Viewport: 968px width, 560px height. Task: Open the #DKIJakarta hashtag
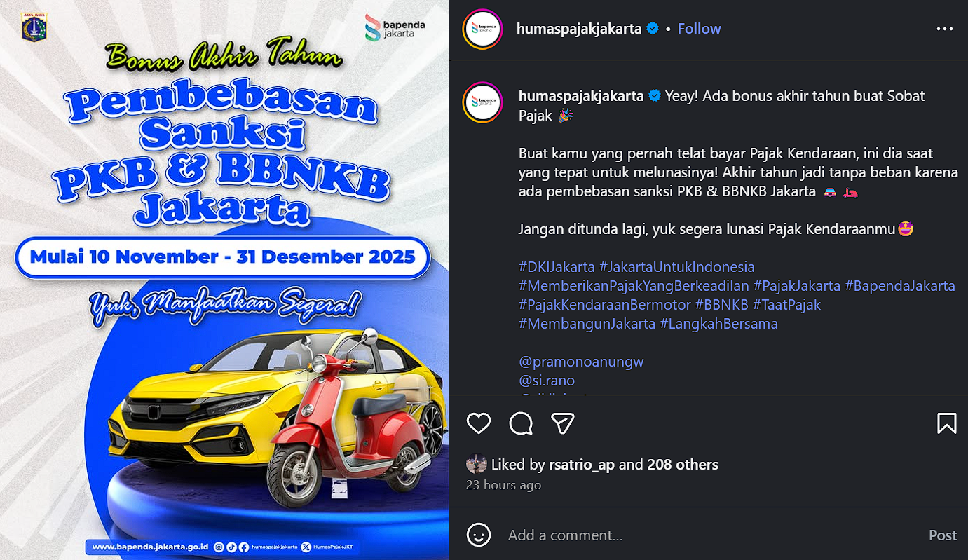coord(557,267)
